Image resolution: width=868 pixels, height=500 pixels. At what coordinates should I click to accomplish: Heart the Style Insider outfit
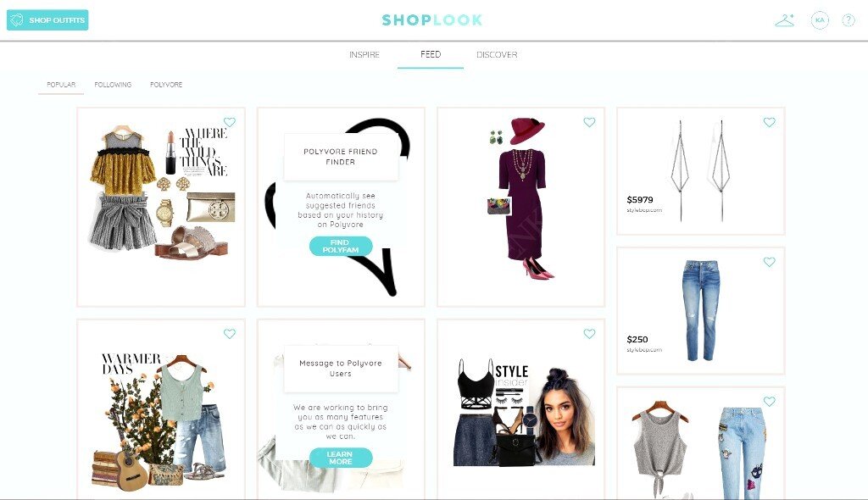tap(590, 333)
